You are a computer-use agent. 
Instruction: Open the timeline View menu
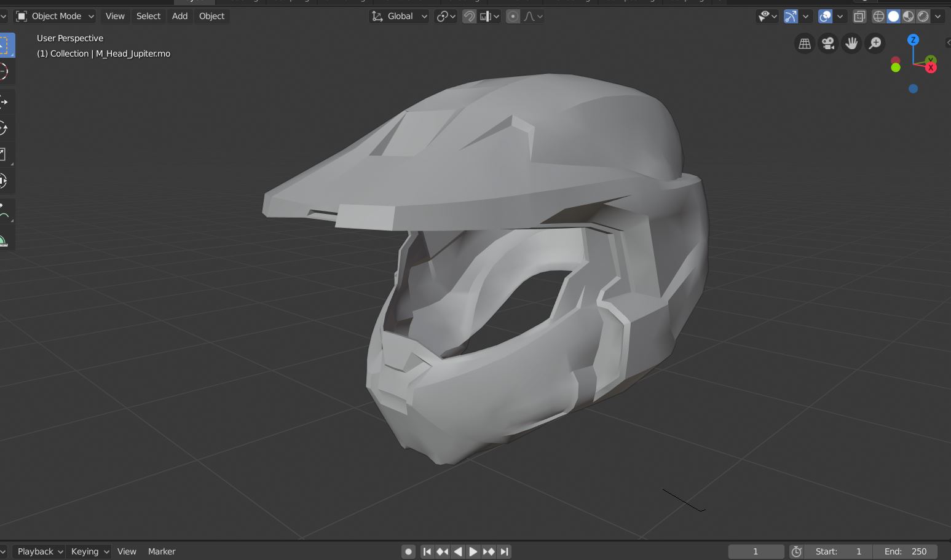coord(127,551)
